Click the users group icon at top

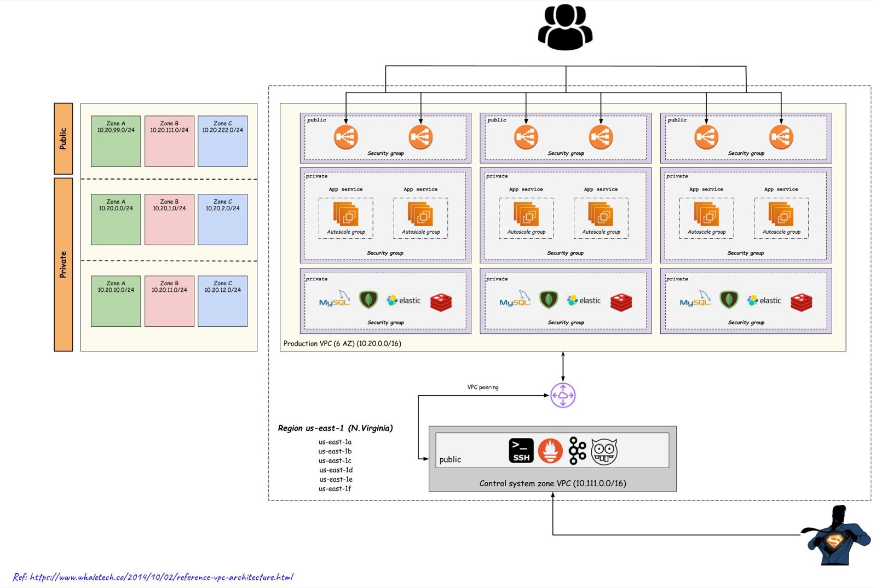click(x=565, y=27)
